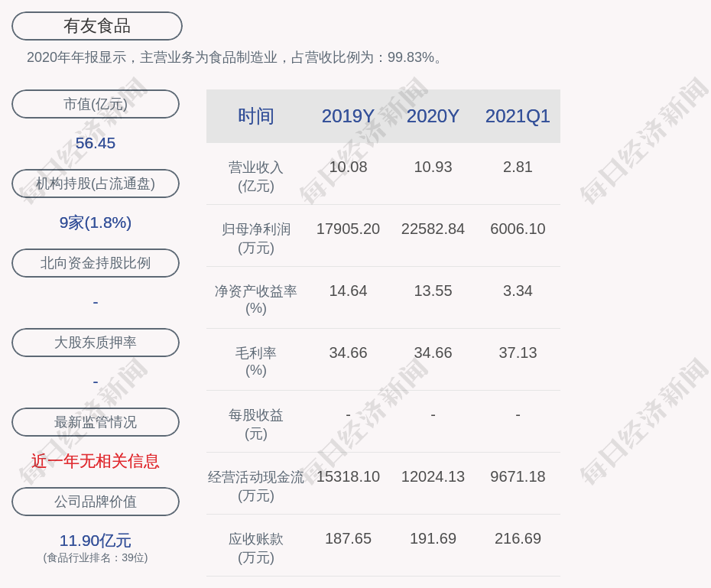Select net profit value 6006.10

pyautogui.click(x=518, y=229)
